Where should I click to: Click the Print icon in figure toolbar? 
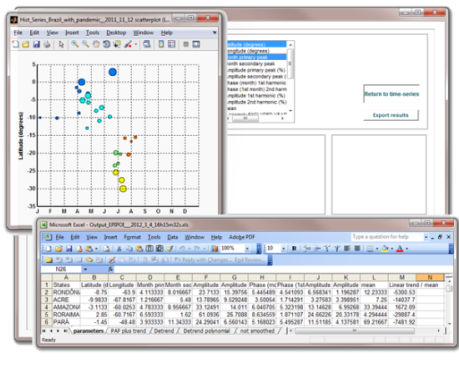click(x=47, y=44)
